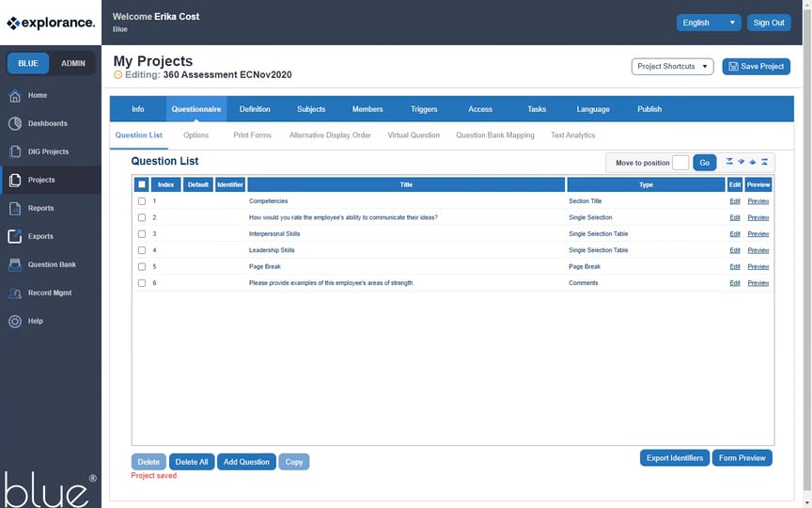Expand the Project Shortcuts dropdown
This screenshot has width=812, height=508.
(672, 67)
